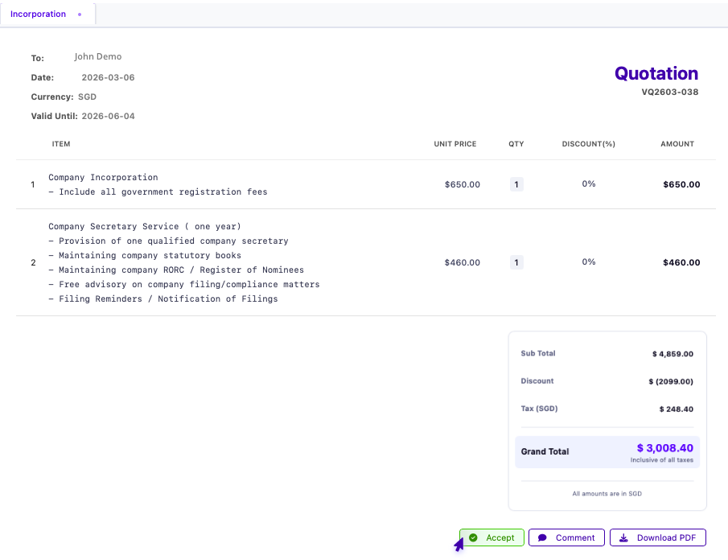Image resolution: width=728 pixels, height=560 pixels.
Task: Open the quantity selector for Company Secretary Service
Action: click(x=516, y=261)
